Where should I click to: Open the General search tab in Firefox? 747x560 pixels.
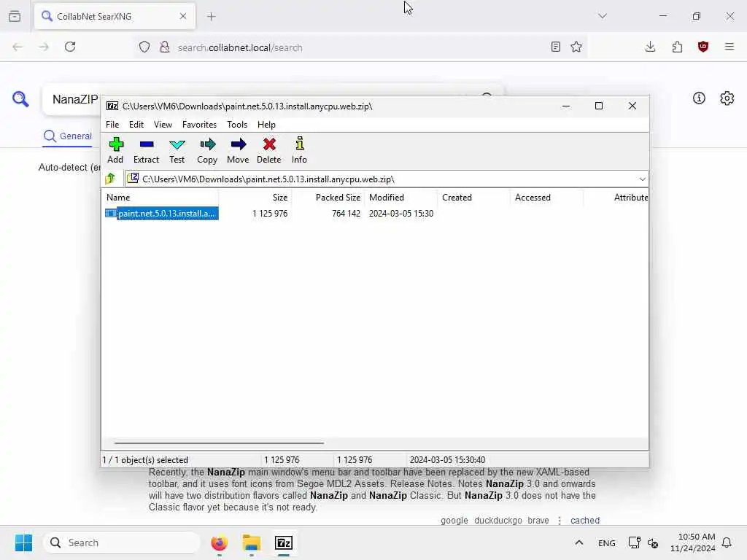click(x=68, y=136)
